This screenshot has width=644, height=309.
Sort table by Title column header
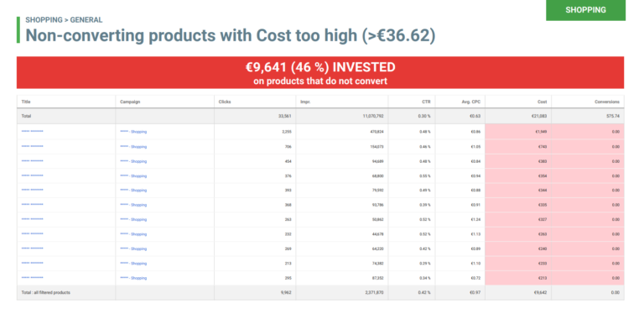pos(26,102)
